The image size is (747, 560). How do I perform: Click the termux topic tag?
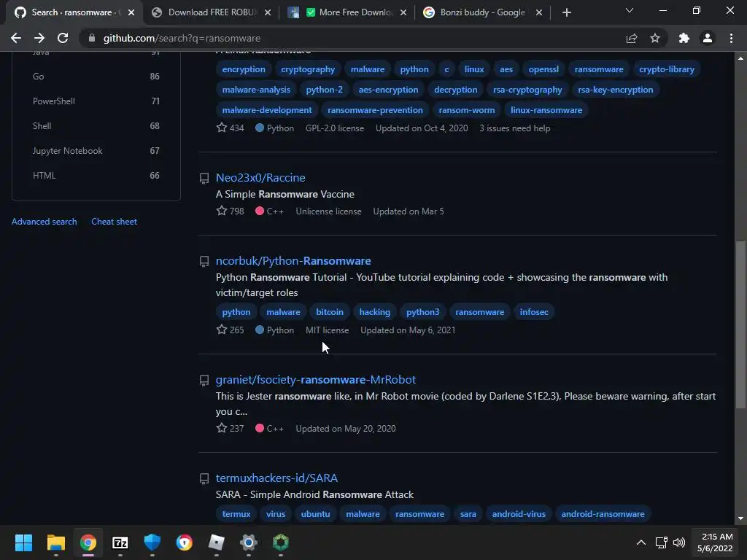tap(236, 514)
